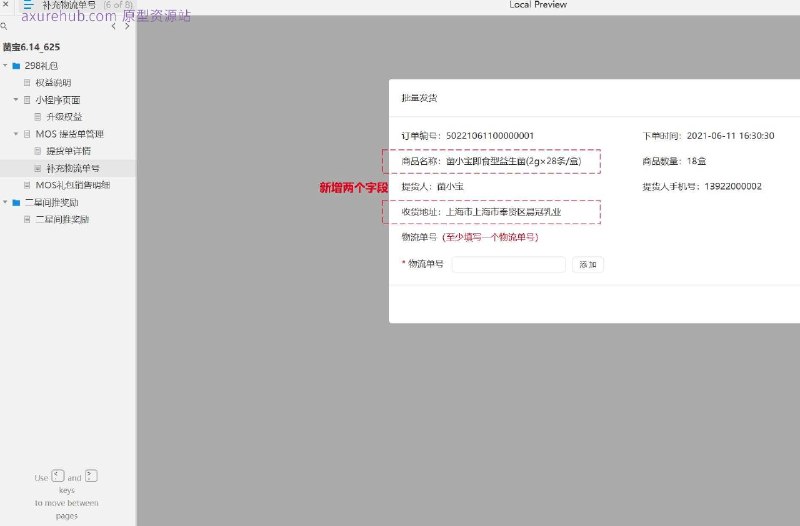The width and height of the screenshot is (800, 526).
Task: Click the 至少填写一个物流单号 hint text
Action: 490,237
